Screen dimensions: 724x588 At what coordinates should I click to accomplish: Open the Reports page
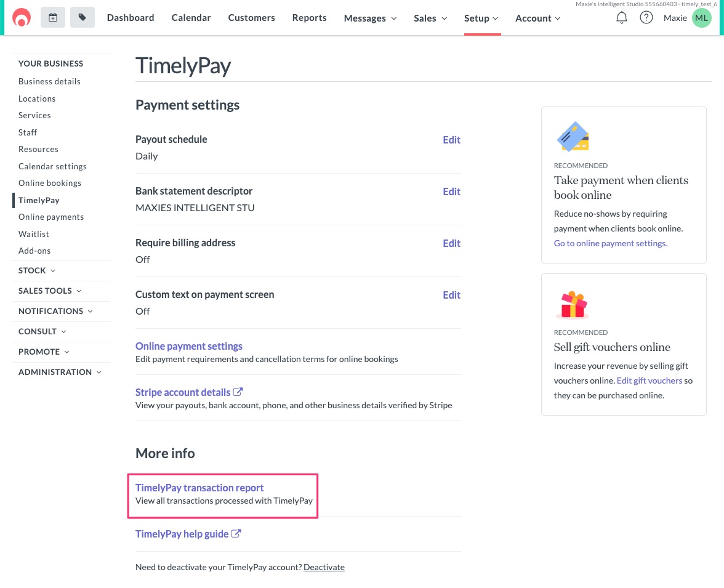[309, 18]
